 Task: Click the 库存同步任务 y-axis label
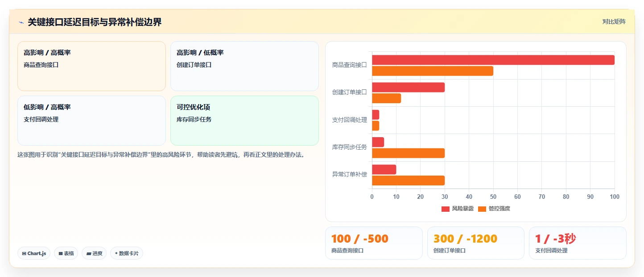[350, 147]
